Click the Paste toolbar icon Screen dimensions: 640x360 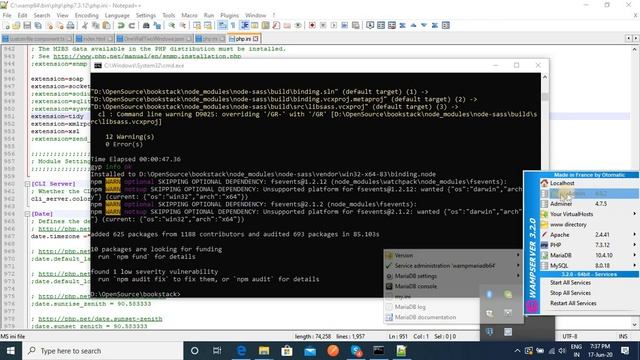pos(106,25)
